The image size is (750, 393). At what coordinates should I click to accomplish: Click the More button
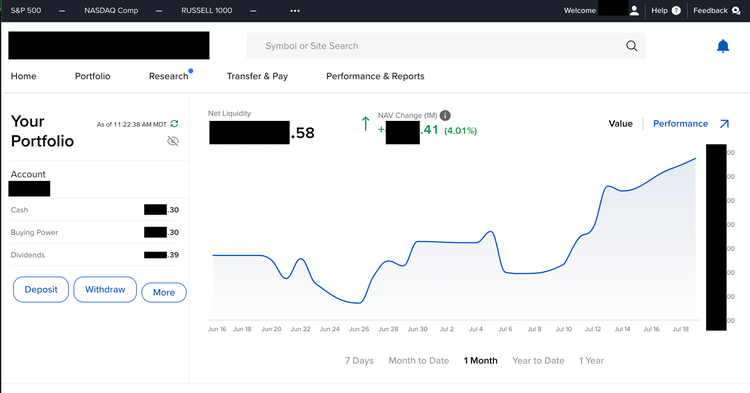164,292
